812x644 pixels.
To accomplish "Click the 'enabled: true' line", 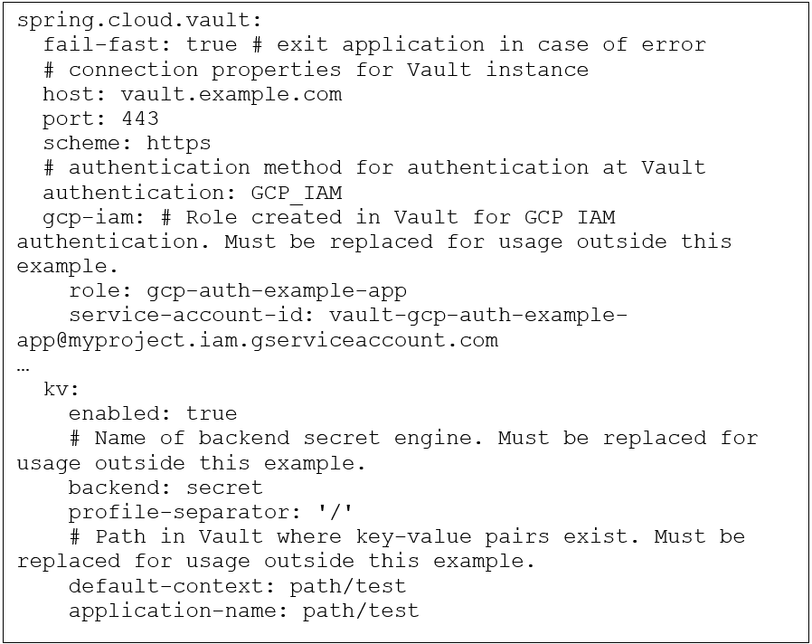I will 153,413.
